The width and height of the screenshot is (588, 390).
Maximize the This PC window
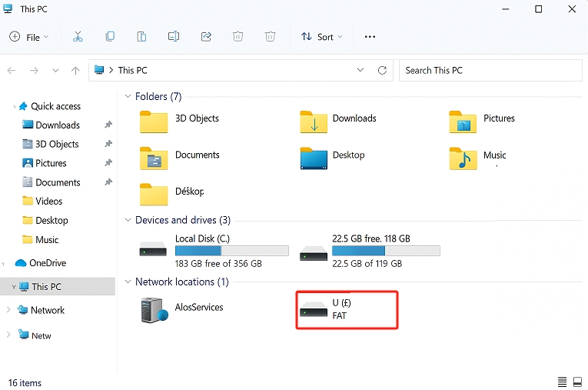[538, 9]
